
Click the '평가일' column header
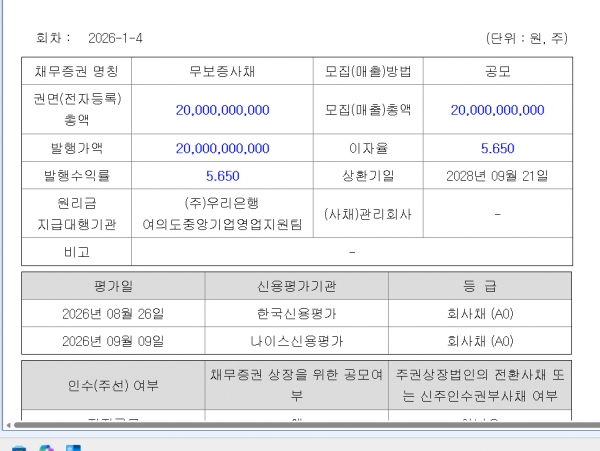(113, 286)
